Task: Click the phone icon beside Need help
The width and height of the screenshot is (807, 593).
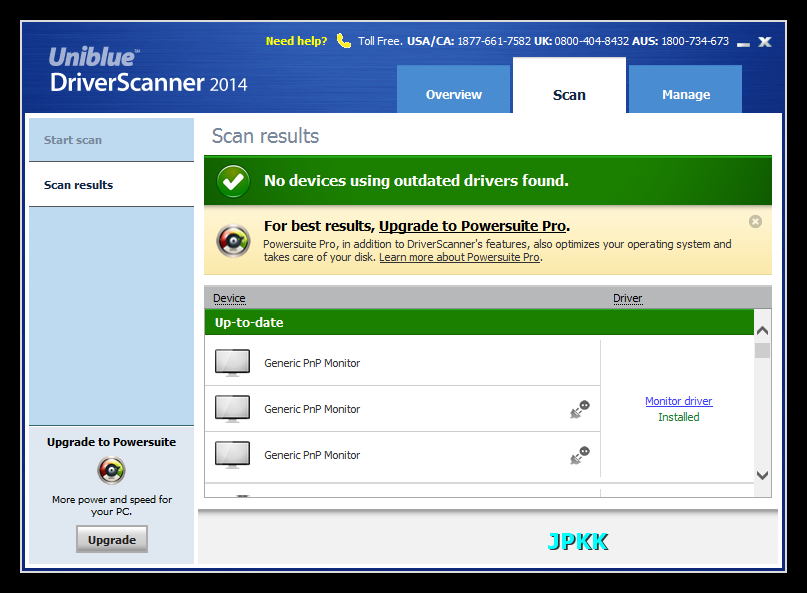Action: pos(343,40)
